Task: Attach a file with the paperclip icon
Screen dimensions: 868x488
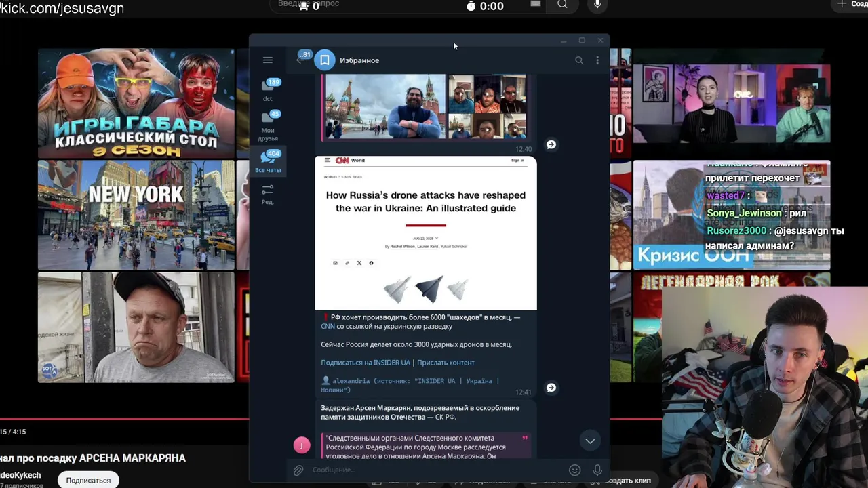Action: pyautogui.click(x=298, y=470)
